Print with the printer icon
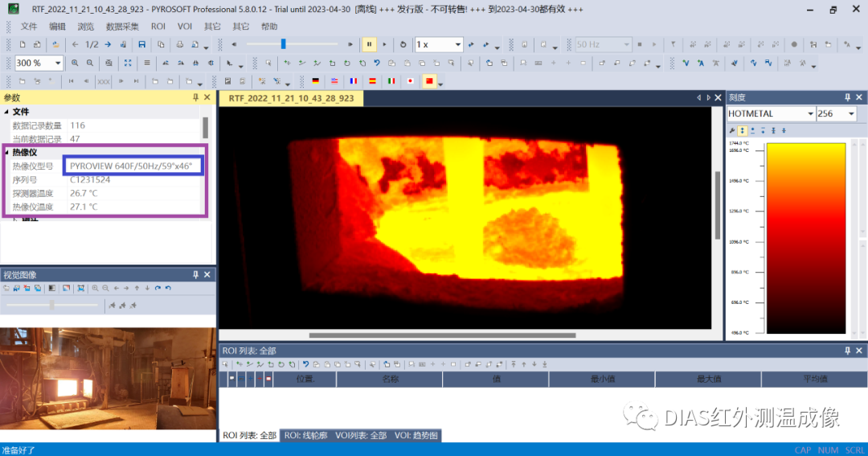The image size is (868, 456). coord(179,44)
